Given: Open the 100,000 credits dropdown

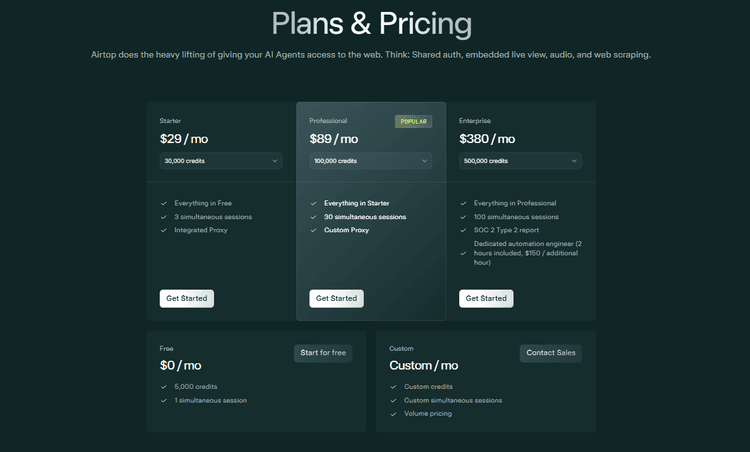Looking at the screenshot, I should pyautogui.click(x=371, y=161).
